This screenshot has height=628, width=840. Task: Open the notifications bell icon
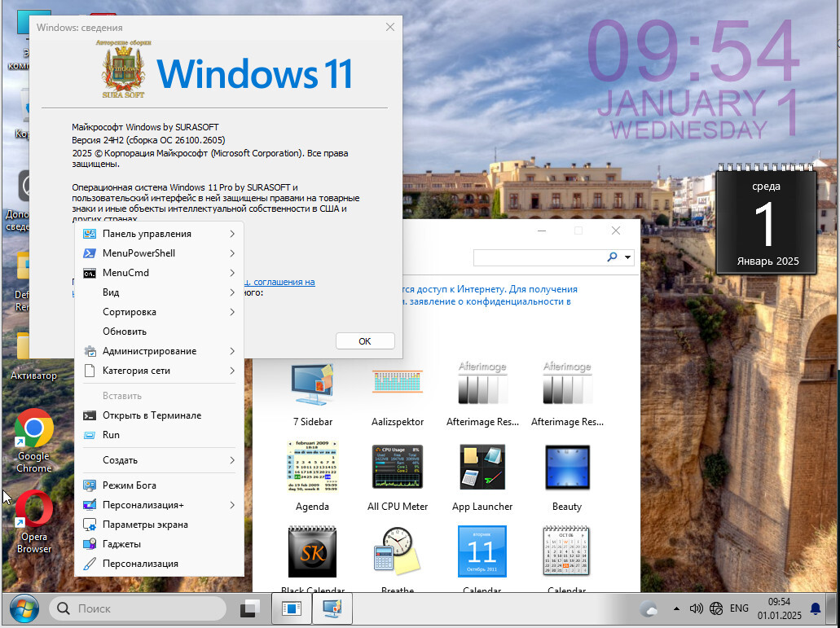point(816,608)
